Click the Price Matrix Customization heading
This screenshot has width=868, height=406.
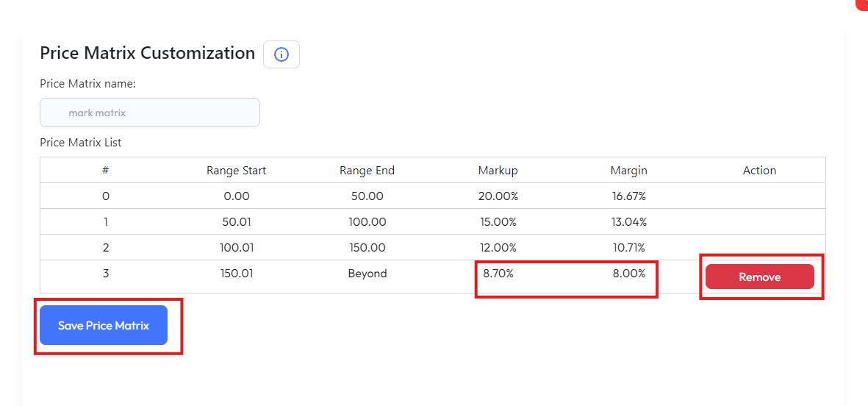pyautogui.click(x=147, y=53)
